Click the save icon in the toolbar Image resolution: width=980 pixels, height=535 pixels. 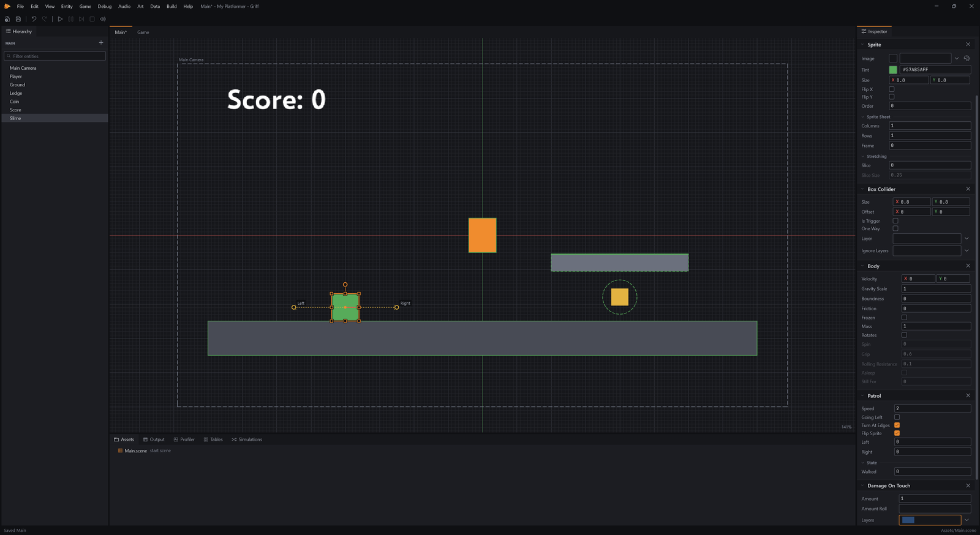coord(18,19)
